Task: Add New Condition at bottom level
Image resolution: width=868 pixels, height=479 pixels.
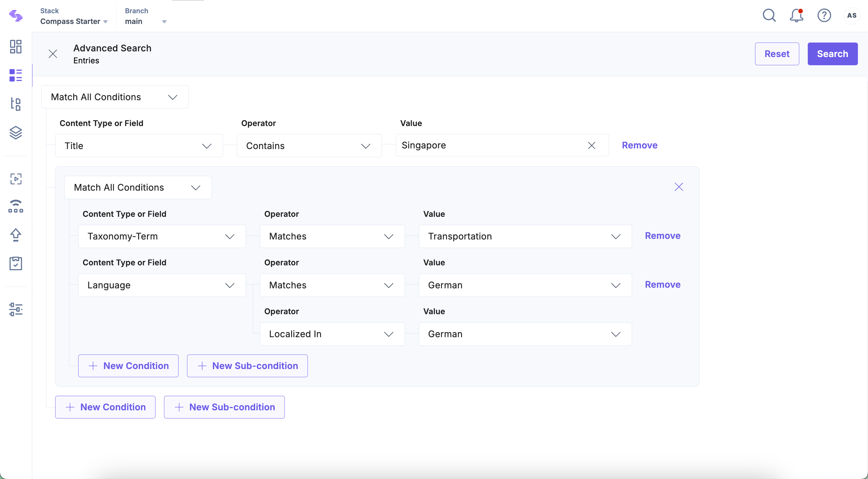Action: point(105,407)
